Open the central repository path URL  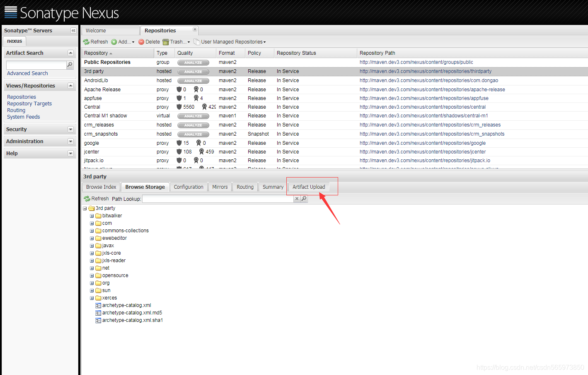point(423,107)
